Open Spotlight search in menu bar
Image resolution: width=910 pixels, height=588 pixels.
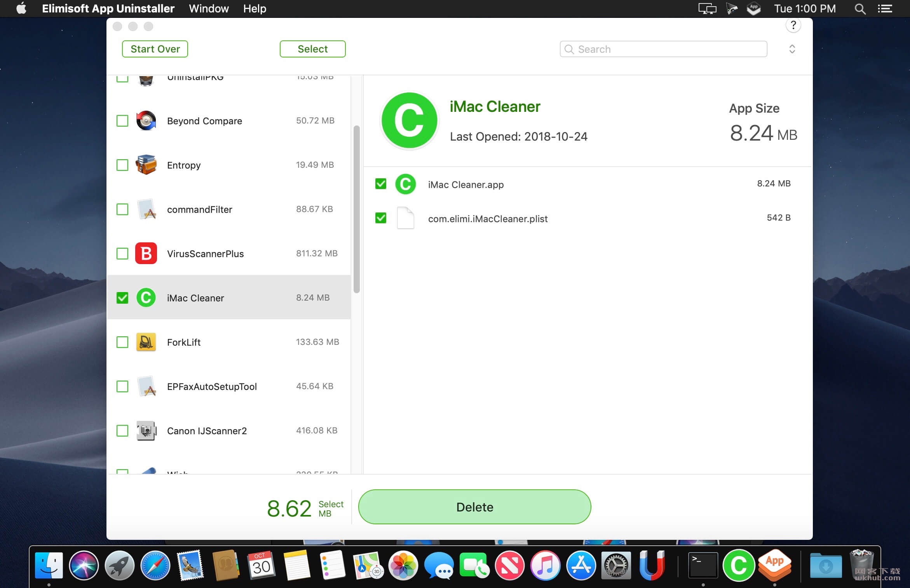860,9
